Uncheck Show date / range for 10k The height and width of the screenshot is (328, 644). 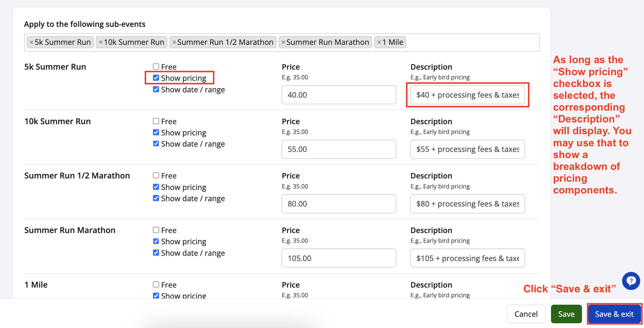tap(156, 144)
